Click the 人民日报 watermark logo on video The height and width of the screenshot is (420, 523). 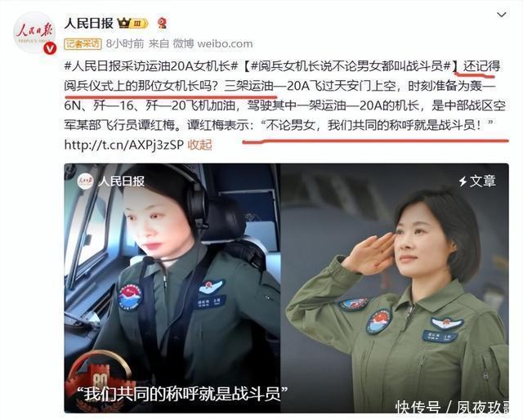(x=111, y=181)
